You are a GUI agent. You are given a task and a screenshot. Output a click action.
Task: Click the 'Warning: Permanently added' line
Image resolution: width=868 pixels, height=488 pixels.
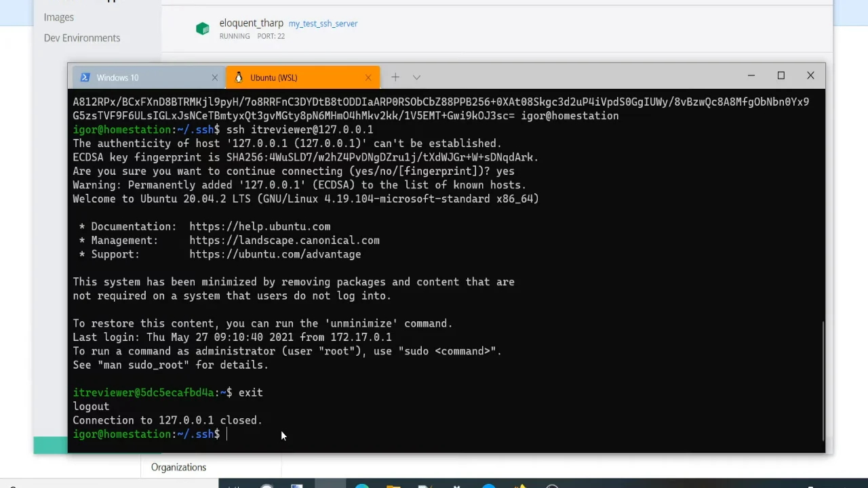(x=300, y=185)
